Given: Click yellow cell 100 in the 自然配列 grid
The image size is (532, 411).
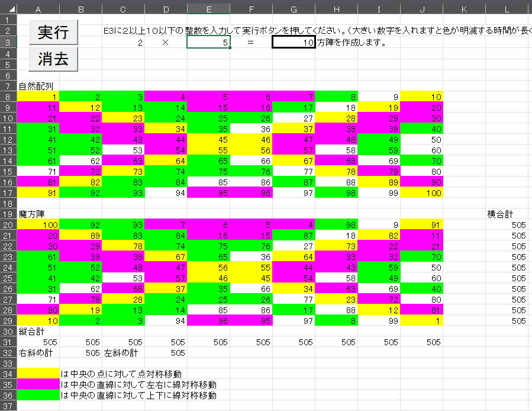Looking at the screenshot, I should coord(421,192).
